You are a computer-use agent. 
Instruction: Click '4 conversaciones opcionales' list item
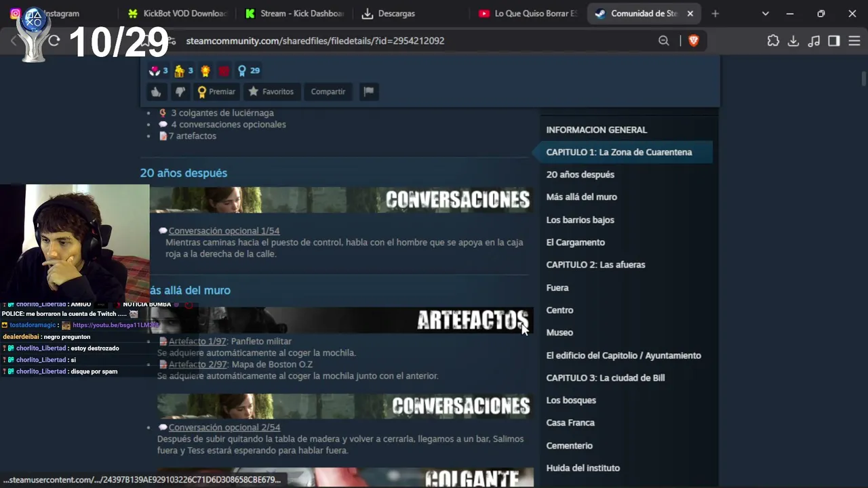pos(229,124)
